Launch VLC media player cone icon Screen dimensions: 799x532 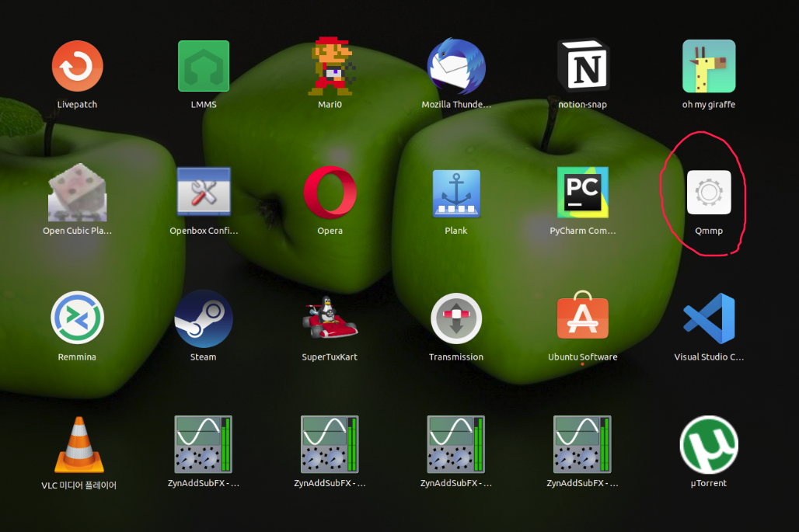tap(79, 445)
